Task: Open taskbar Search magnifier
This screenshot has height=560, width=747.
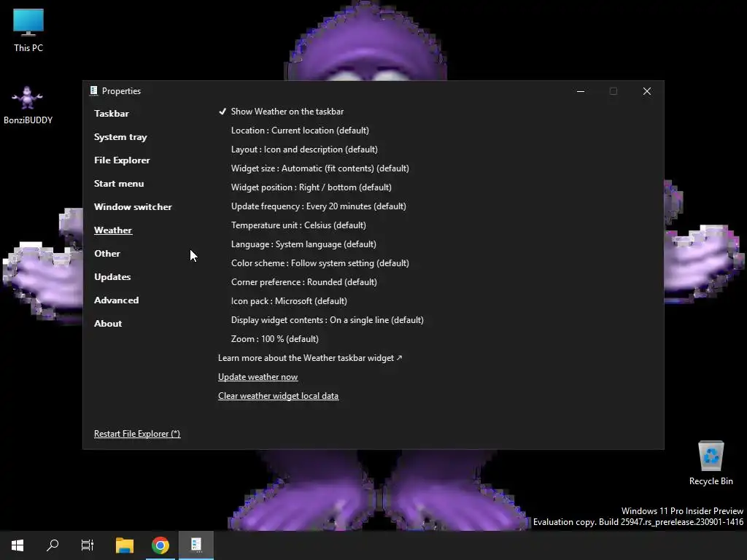Action: 53,545
